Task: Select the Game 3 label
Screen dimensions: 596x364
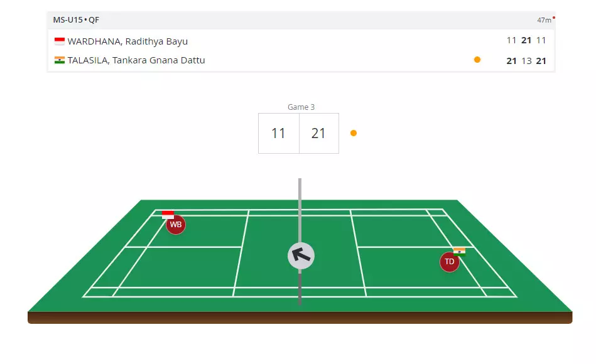Action: [x=301, y=107]
